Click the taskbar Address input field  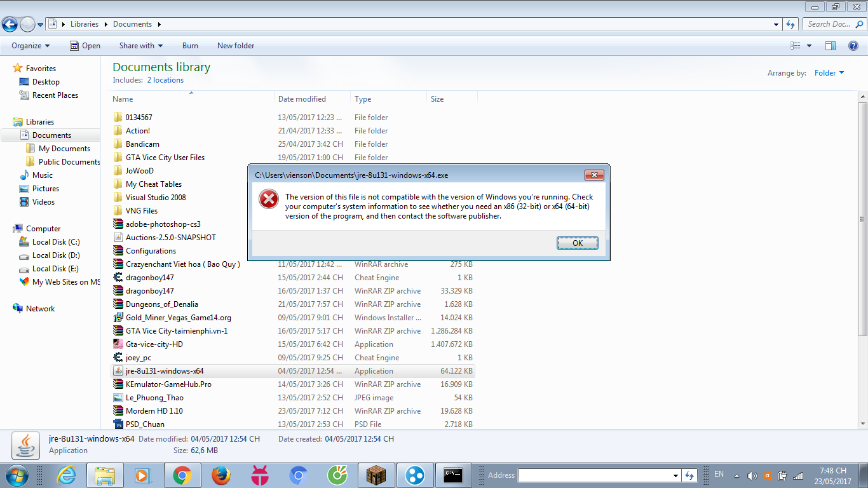[594, 475]
